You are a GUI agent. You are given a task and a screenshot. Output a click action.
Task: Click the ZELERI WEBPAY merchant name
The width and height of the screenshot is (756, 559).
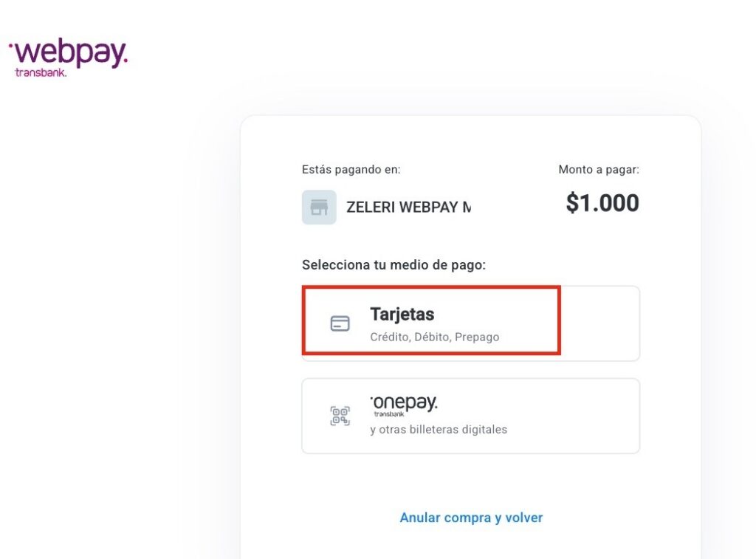(408, 208)
